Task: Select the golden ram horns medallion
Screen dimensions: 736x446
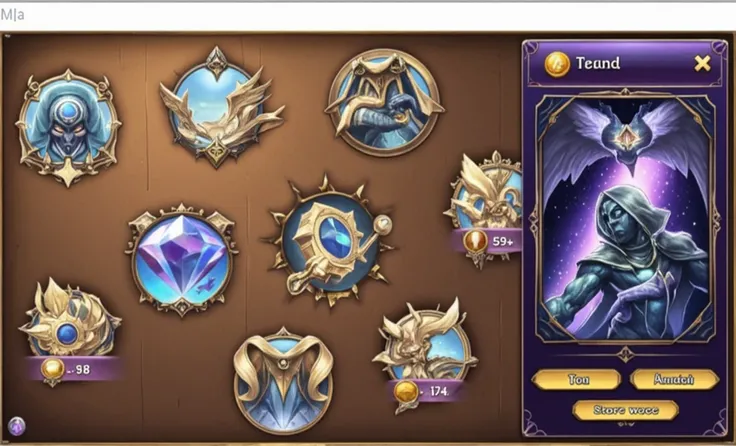Action: coord(283,381)
